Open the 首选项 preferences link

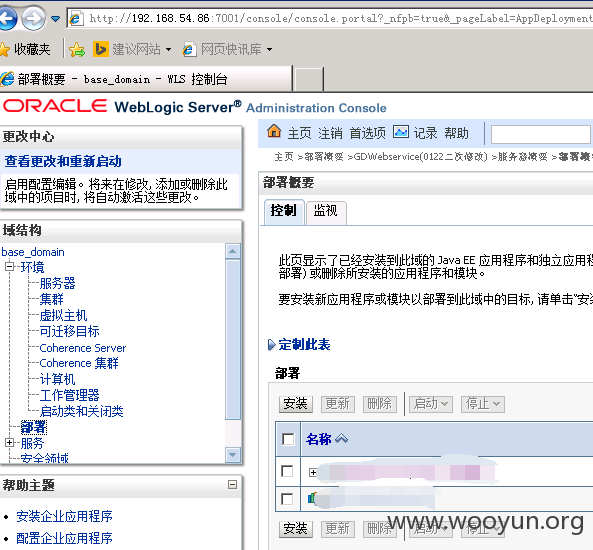(x=367, y=133)
